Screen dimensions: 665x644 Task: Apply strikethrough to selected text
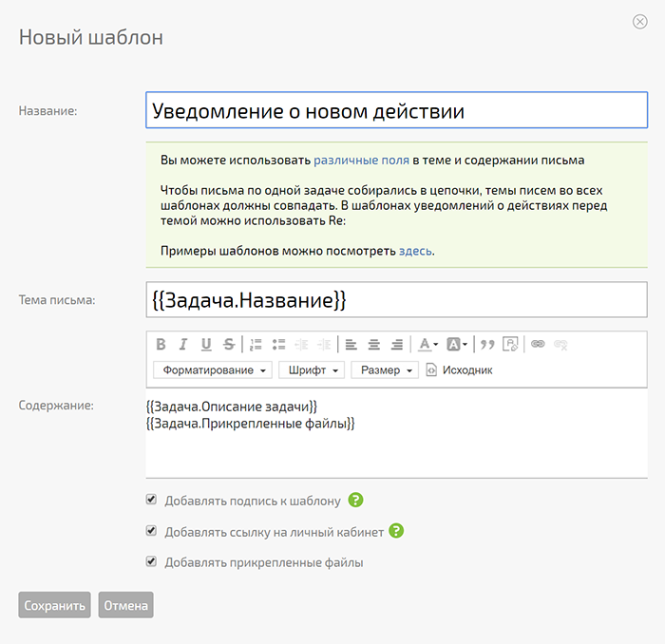(229, 344)
